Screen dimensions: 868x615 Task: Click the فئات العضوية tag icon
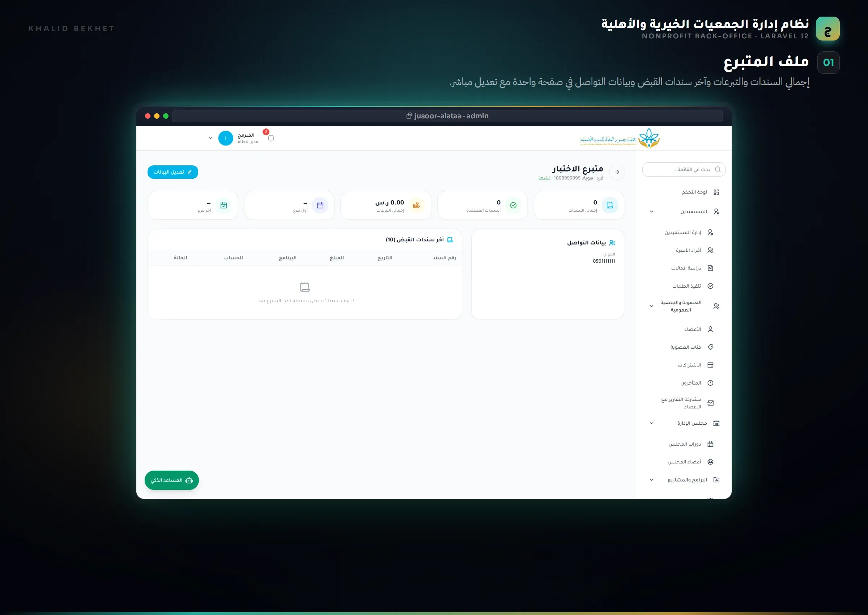pyautogui.click(x=711, y=347)
